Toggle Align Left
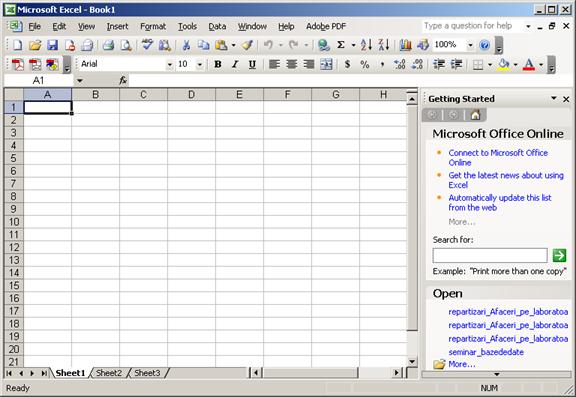Viewport: 576px width, 397px height. (274, 64)
